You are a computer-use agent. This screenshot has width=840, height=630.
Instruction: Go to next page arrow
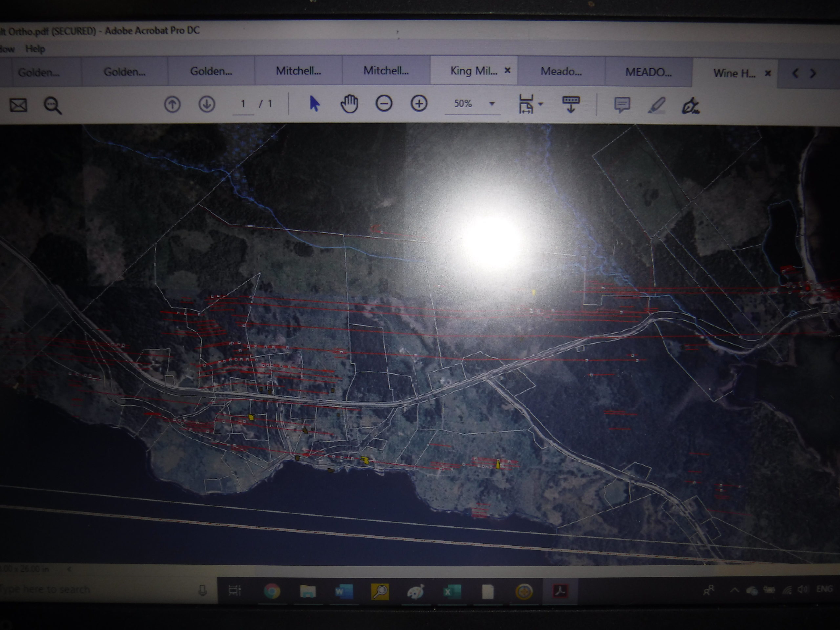point(207,104)
